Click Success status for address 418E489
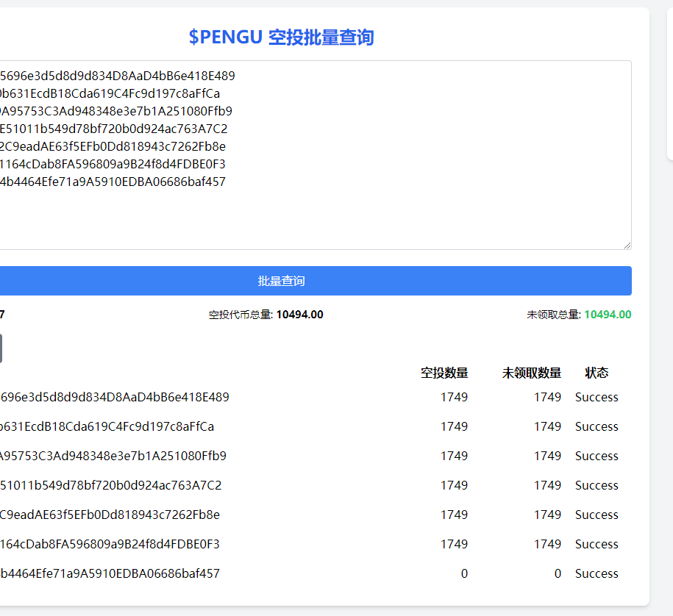Viewport: 673px width, 616px height. [597, 397]
